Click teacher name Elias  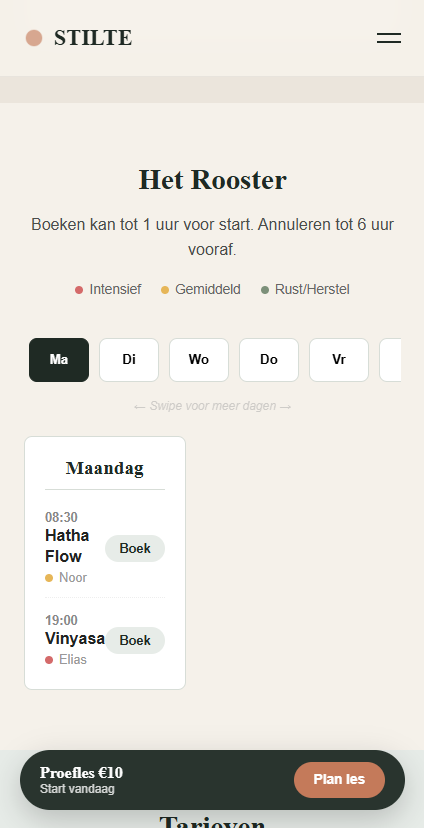pyautogui.click(x=73, y=660)
